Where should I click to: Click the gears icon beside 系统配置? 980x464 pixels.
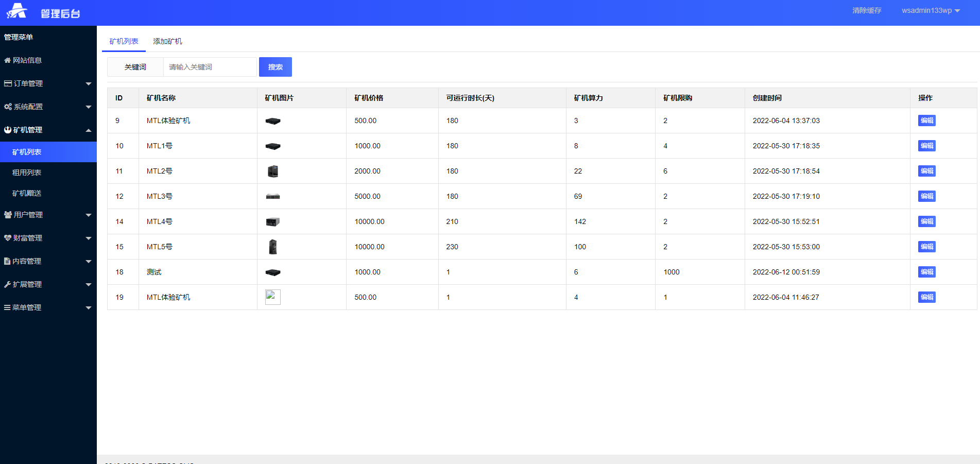[x=8, y=107]
